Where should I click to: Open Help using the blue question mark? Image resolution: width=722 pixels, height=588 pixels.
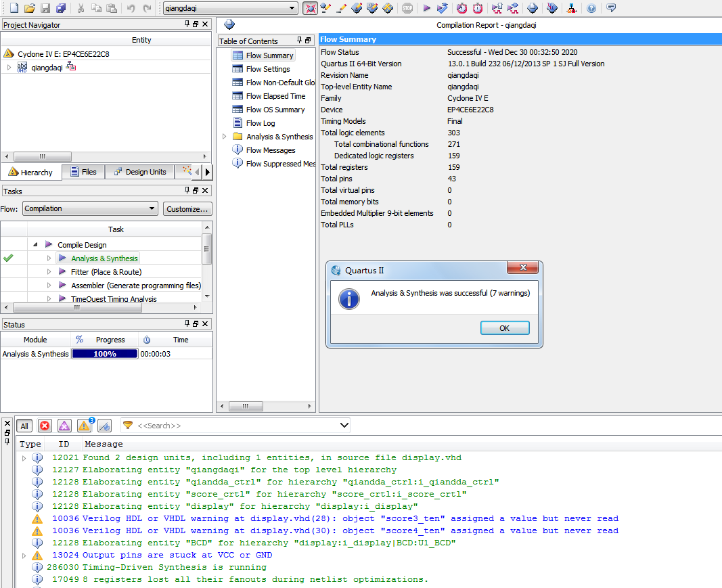pos(591,8)
